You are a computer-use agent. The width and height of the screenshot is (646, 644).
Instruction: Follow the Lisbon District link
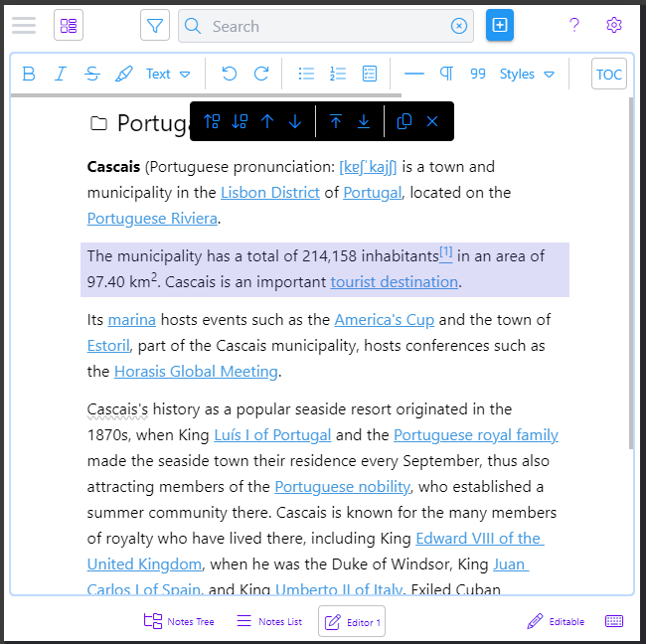point(270,193)
